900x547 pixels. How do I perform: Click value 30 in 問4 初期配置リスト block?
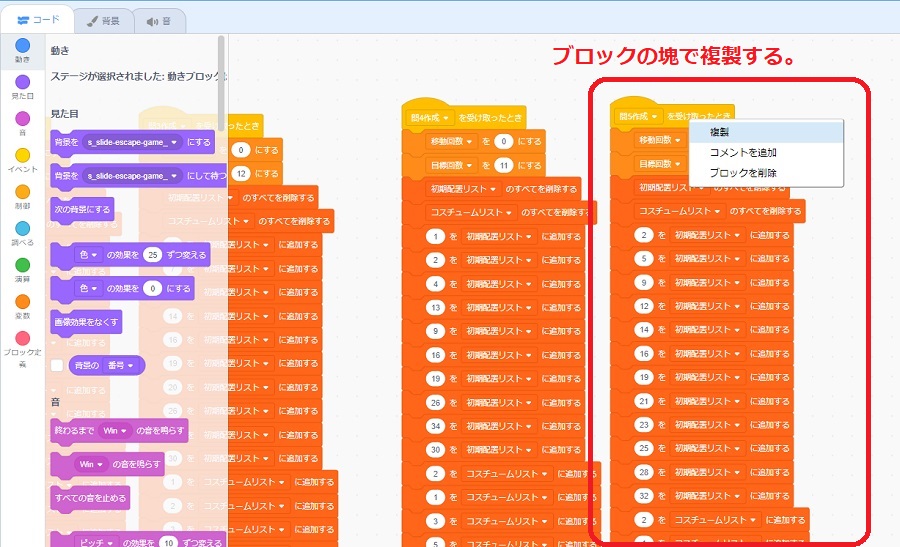[435, 450]
